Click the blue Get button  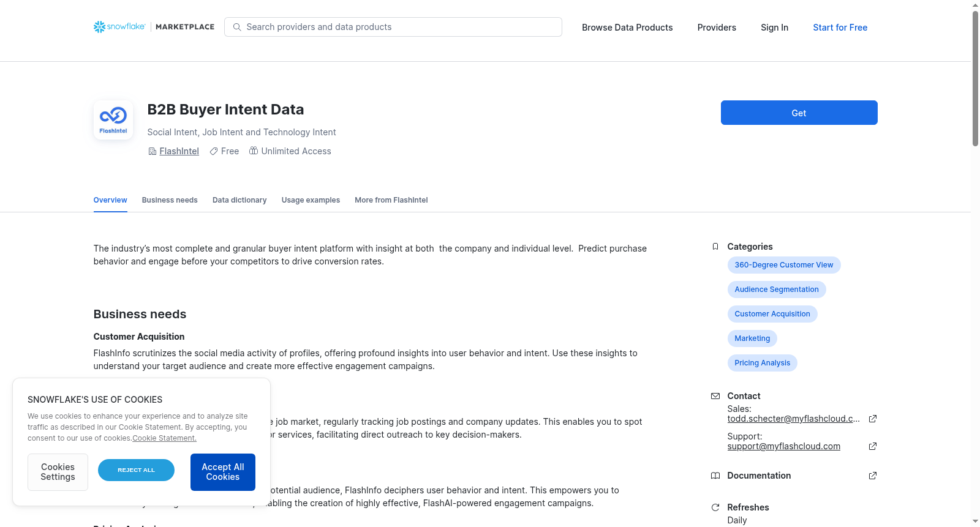[x=799, y=113]
